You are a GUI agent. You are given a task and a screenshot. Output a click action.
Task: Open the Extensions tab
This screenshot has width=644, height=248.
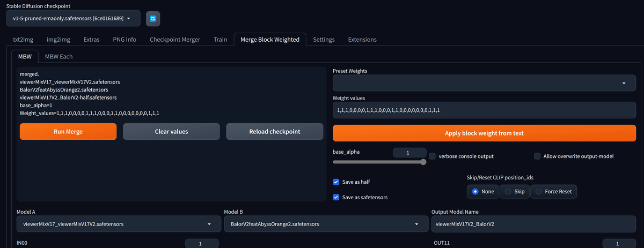pyautogui.click(x=362, y=40)
